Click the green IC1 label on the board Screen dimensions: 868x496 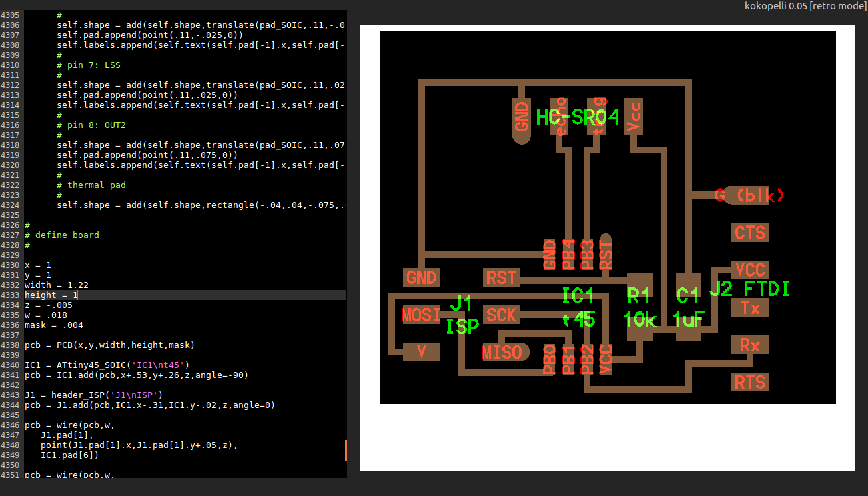pyautogui.click(x=578, y=295)
